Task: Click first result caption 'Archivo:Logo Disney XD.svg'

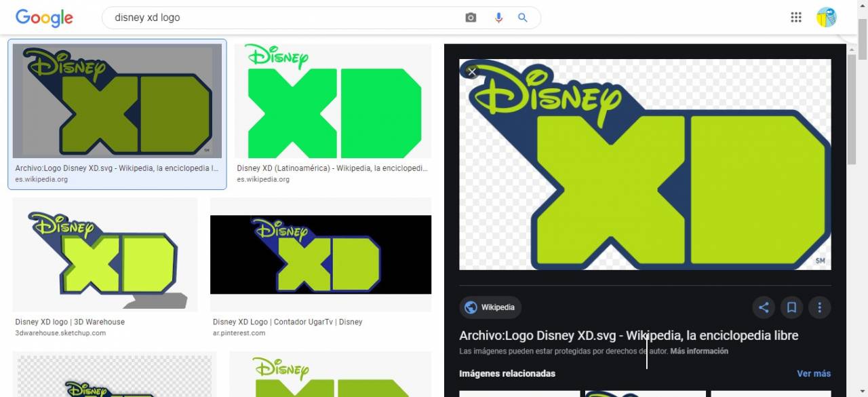Action: pos(117,168)
